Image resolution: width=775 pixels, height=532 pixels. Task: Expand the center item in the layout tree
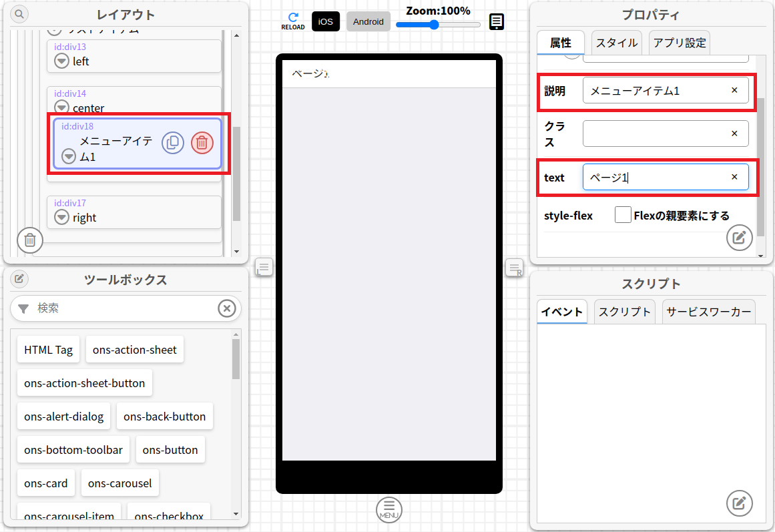pyautogui.click(x=62, y=107)
